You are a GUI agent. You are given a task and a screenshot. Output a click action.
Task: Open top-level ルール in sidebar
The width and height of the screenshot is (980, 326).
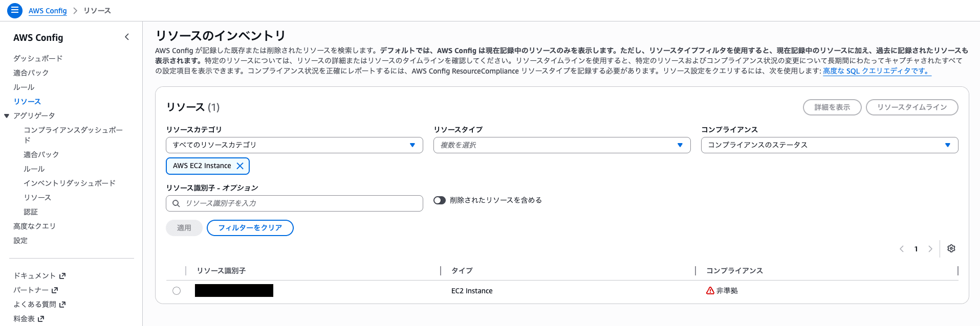click(x=24, y=87)
